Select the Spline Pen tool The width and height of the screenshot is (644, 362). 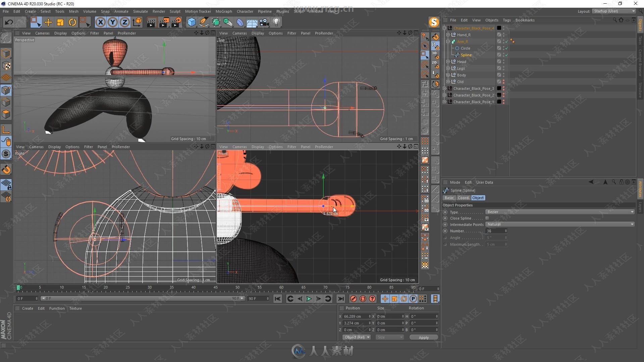pos(204,22)
